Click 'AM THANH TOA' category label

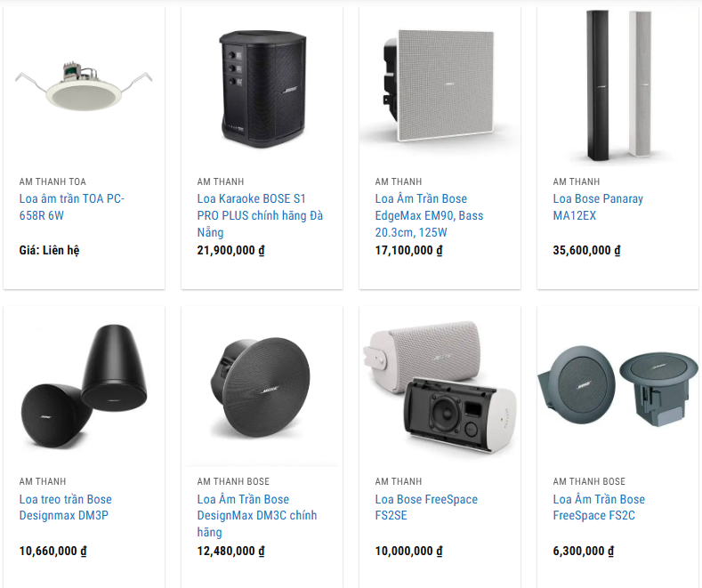point(52,181)
